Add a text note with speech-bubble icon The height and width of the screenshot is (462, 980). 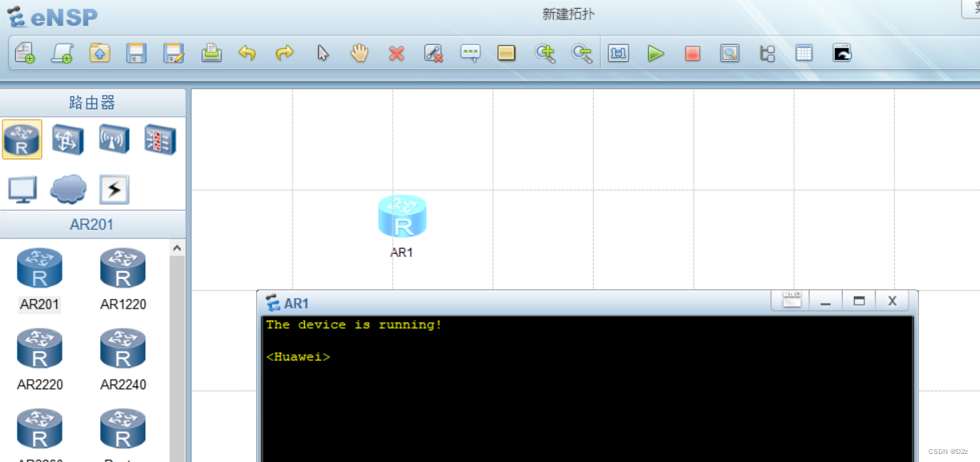470,54
